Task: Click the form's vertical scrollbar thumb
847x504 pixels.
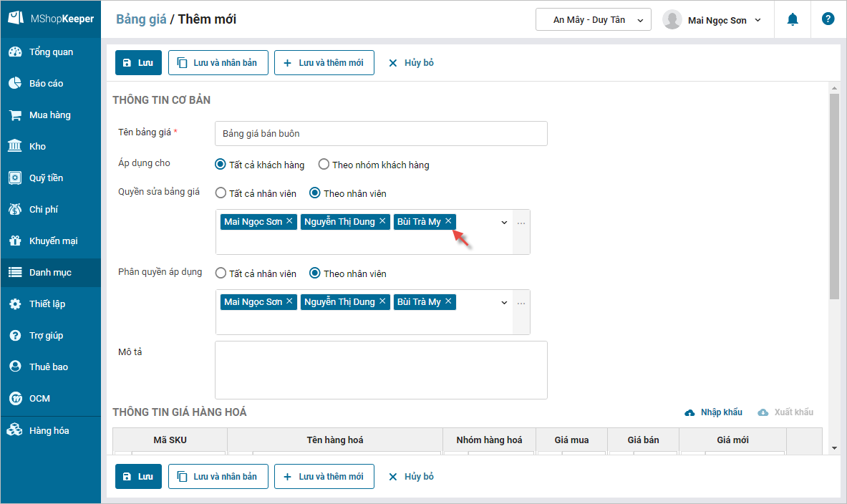Action: [x=833, y=193]
